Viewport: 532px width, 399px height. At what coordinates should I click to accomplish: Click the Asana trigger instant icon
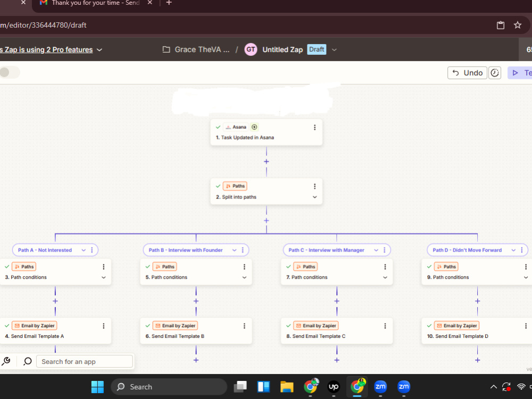click(x=254, y=127)
